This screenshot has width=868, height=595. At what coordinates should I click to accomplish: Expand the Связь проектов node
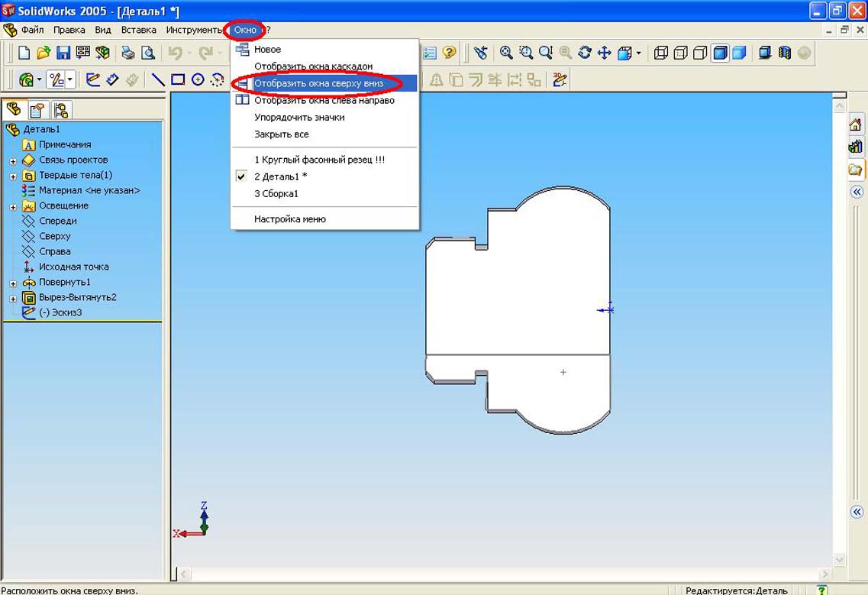point(13,162)
